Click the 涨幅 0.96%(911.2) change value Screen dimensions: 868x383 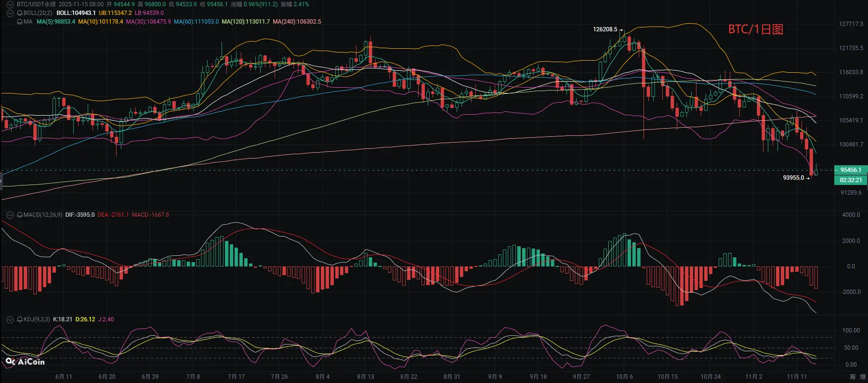click(x=254, y=4)
